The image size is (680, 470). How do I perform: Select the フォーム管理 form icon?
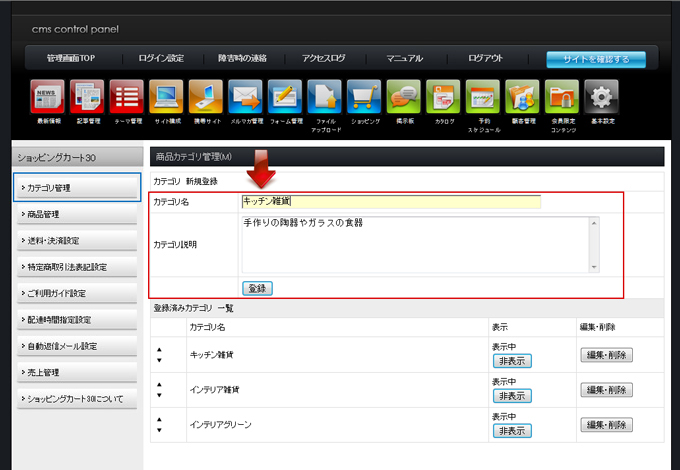tap(285, 98)
